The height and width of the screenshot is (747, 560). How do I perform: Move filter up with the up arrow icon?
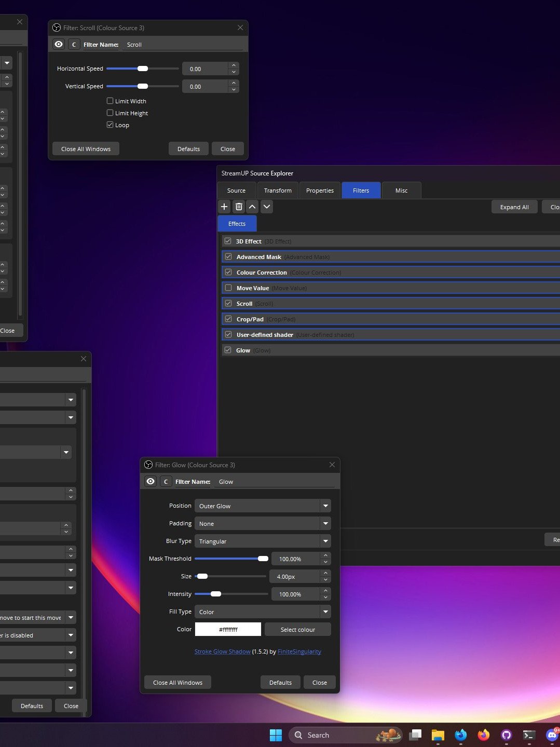pyautogui.click(x=252, y=207)
